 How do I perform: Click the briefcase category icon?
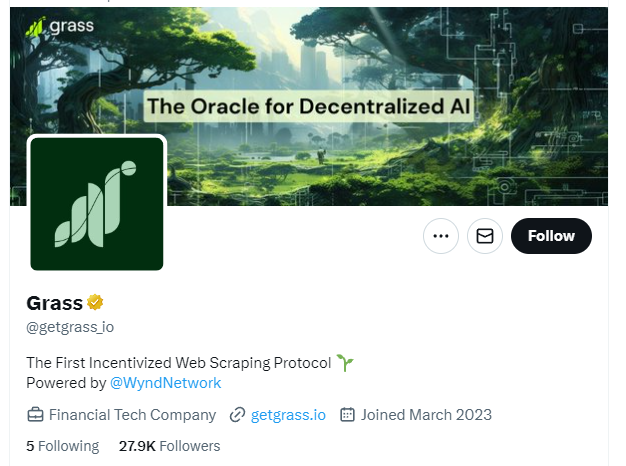[35, 414]
